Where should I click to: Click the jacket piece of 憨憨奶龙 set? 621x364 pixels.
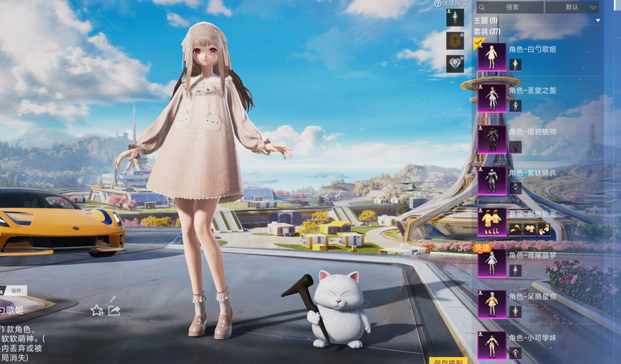click(530, 230)
